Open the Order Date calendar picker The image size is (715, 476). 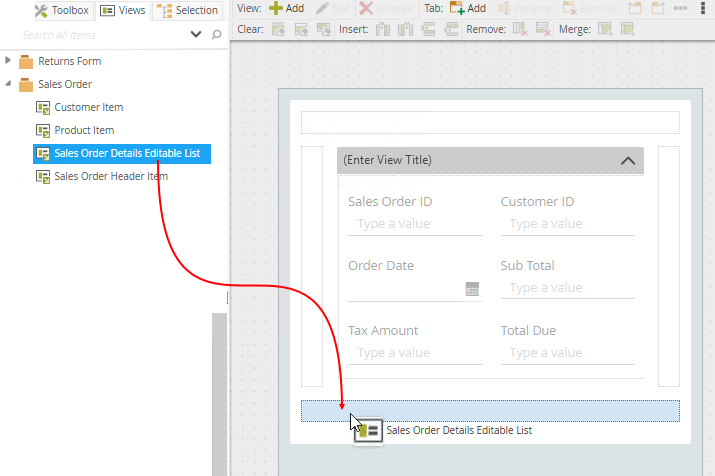click(472, 289)
